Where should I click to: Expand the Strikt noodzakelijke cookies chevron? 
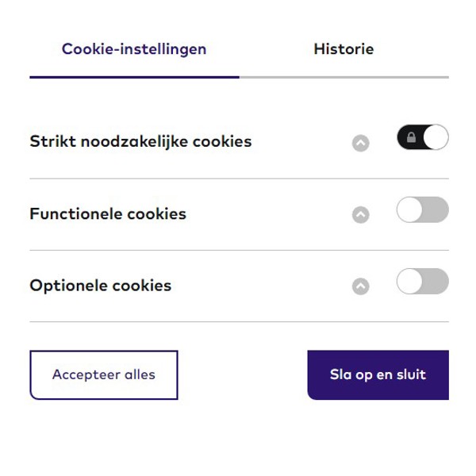[x=361, y=143]
